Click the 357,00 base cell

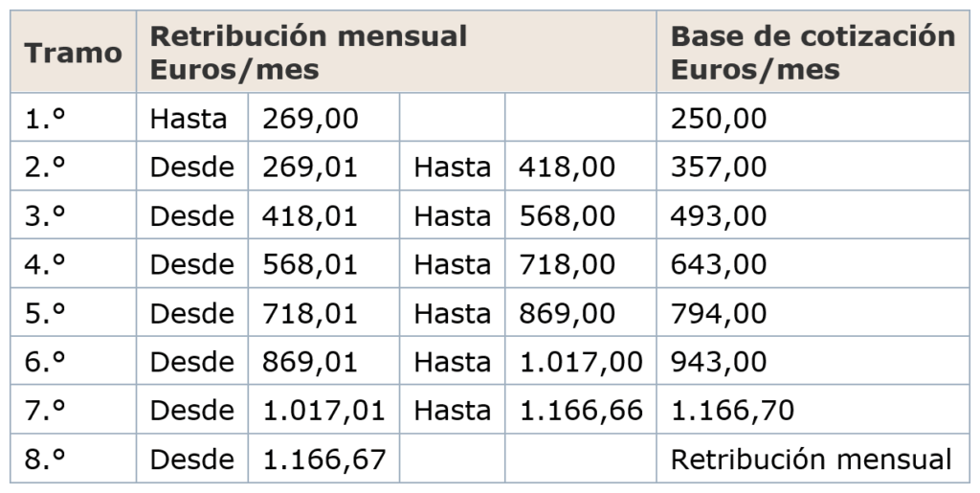[719, 168]
